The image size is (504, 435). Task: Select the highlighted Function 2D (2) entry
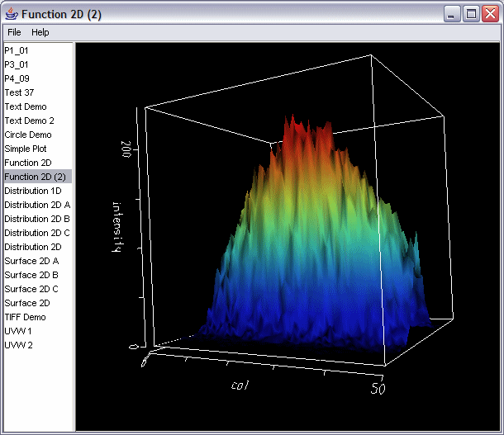(x=35, y=177)
